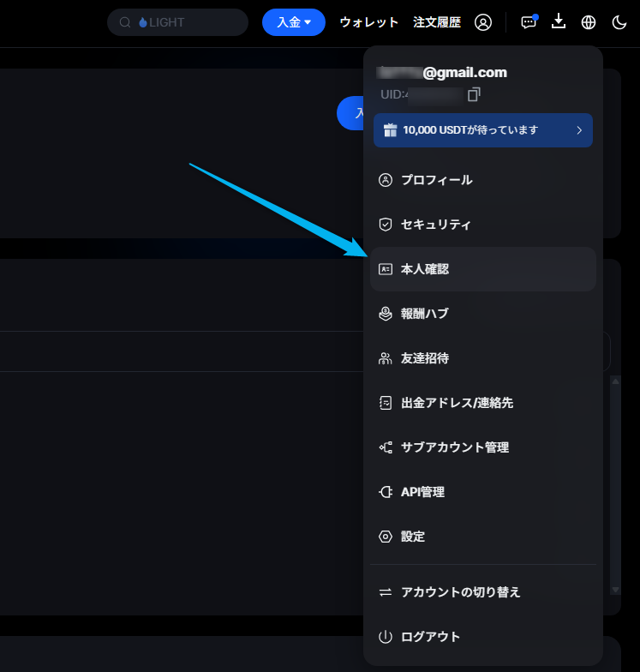Open the language globe icon
Screen dimensions: 640x672
[x=588, y=22]
